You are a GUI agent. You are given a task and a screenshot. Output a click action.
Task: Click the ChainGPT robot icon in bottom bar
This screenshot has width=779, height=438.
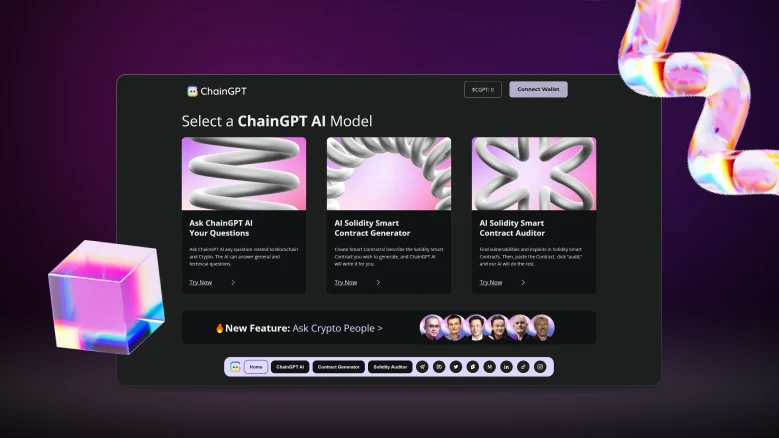tap(235, 367)
